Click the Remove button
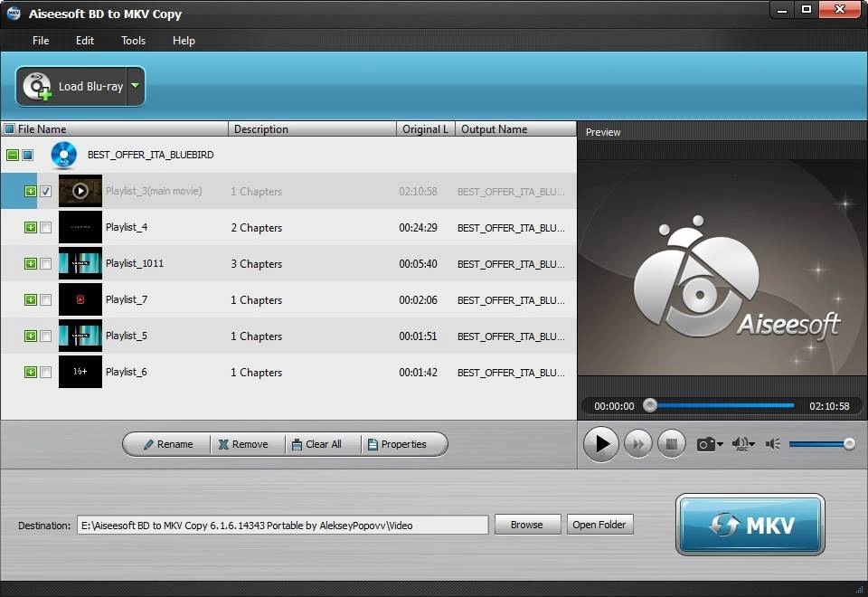The image size is (868, 597). 243,444
